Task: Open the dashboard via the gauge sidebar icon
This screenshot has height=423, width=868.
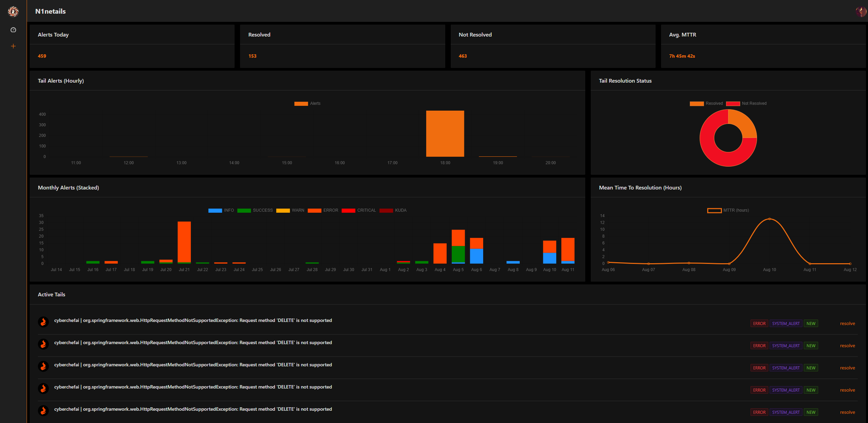Action: point(13,30)
